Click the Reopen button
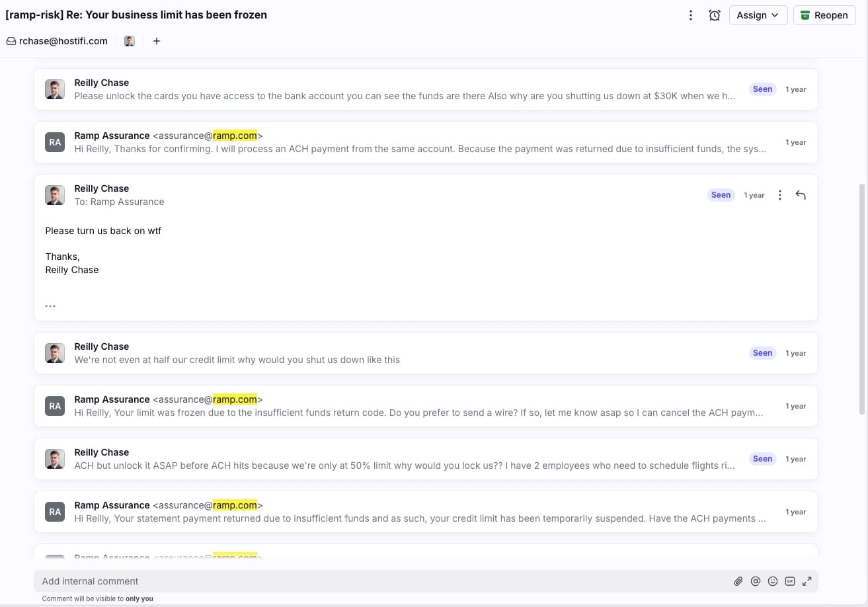Image resolution: width=868 pixels, height=607 pixels. pos(823,15)
